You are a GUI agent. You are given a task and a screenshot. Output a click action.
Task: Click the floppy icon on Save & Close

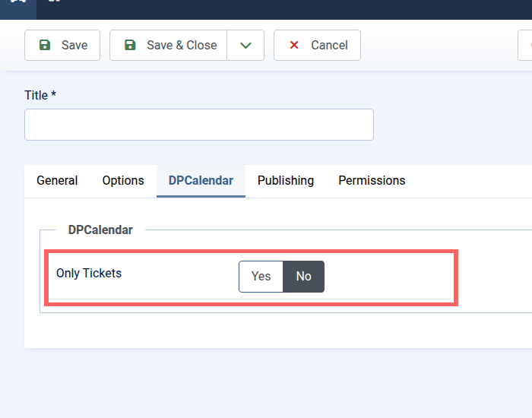[130, 46]
